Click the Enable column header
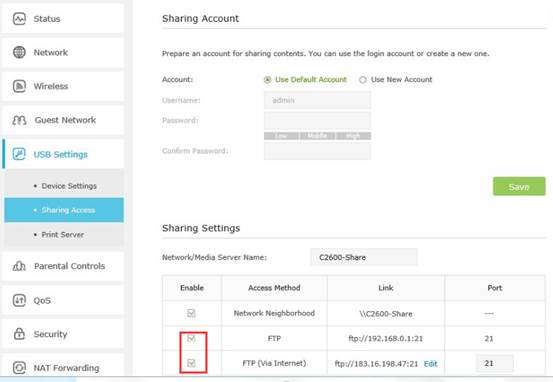Viewport: 553px width, 382px height. coord(192,288)
